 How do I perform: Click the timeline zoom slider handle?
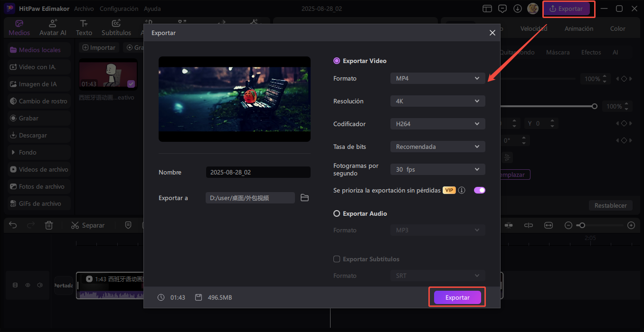tap(582, 225)
